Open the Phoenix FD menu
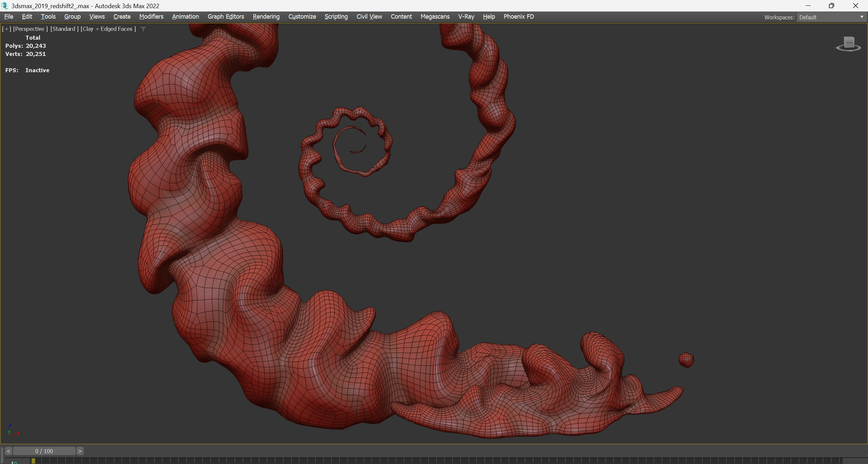Viewport: 868px width, 464px height. 518,17
